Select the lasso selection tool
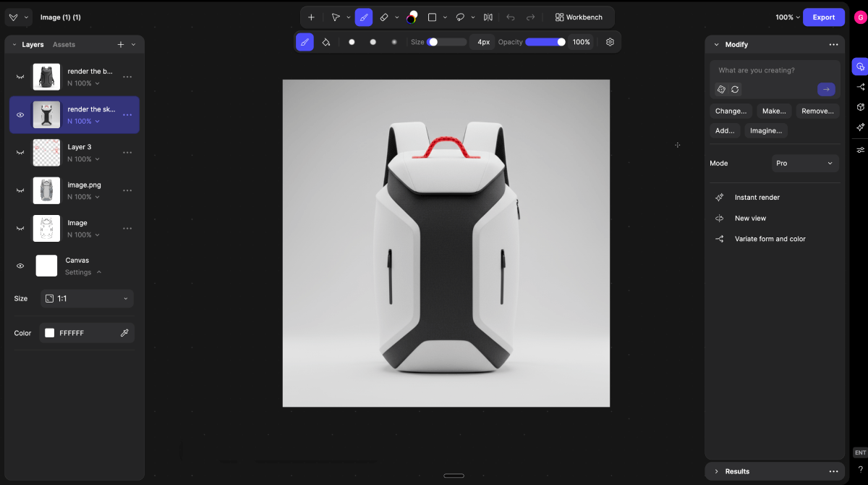The width and height of the screenshot is (868, 485). 460,17
